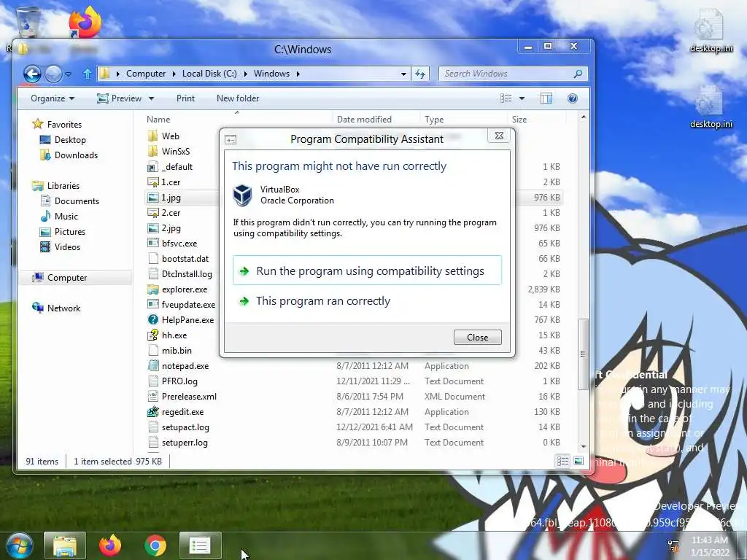Viewport: 747px width, 560px height.
Task: Select the explorer.exe file icon
Action: pyautogui.click(x=152, y=289)
